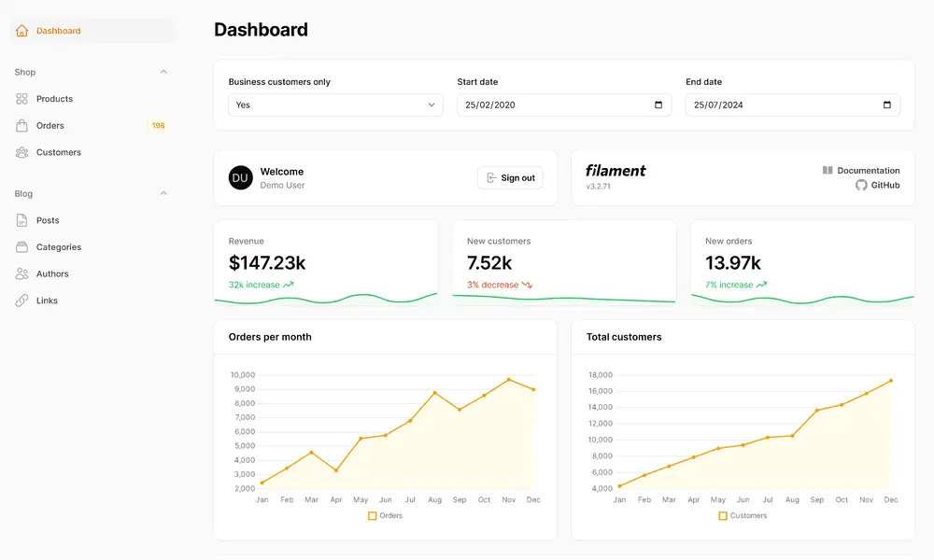
Task: Click the Products grid icon
Action: coord(22,99)
